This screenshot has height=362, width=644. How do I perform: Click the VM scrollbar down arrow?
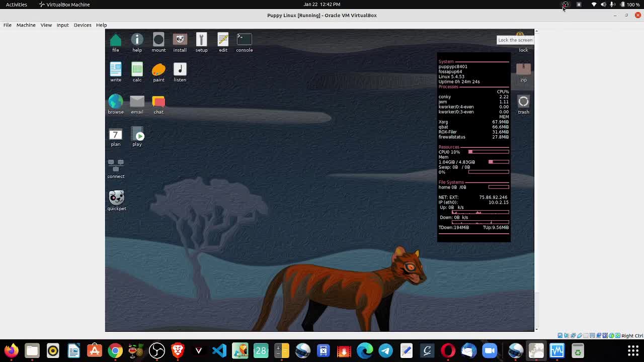(x=536, y=329)
